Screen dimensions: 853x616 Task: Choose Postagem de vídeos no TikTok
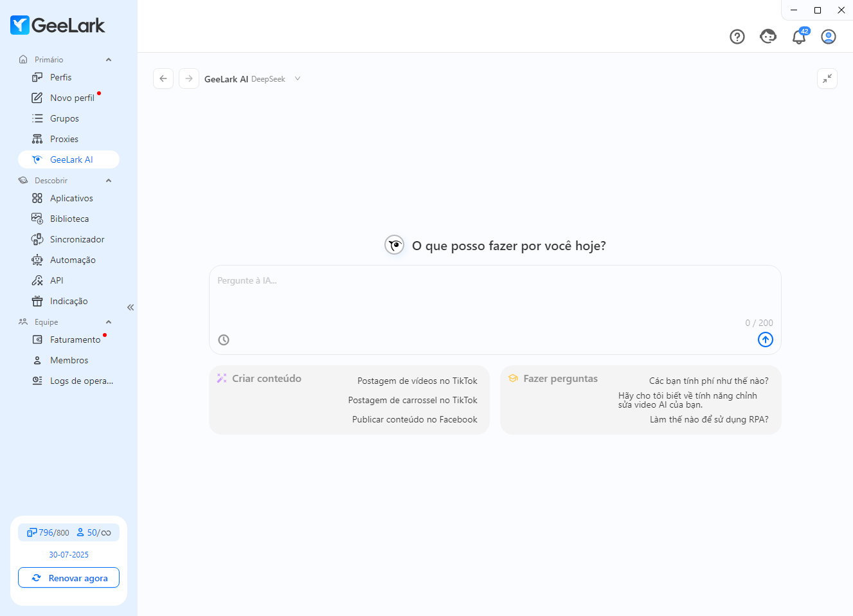click(x=417, y=381)
